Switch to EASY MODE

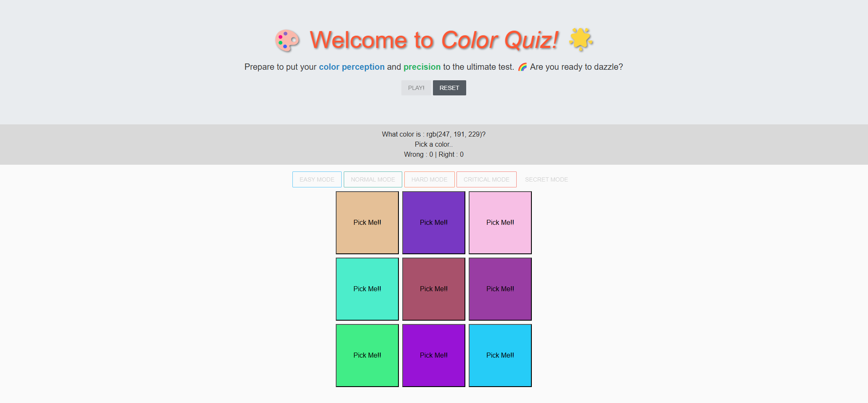click(x=317, y=179)
